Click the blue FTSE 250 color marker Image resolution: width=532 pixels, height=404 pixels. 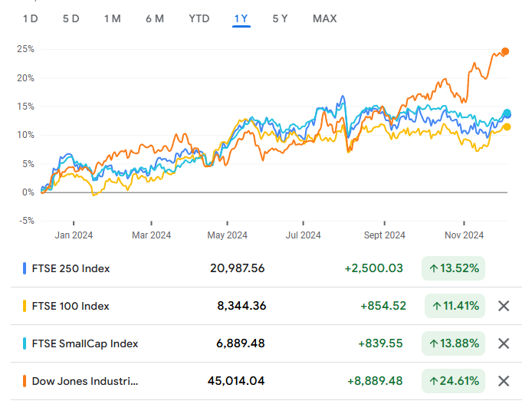coord(25,268)
